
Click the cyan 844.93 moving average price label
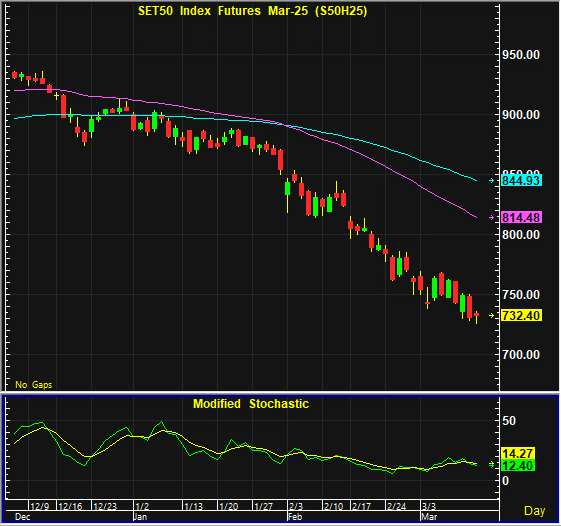(521, 180)
